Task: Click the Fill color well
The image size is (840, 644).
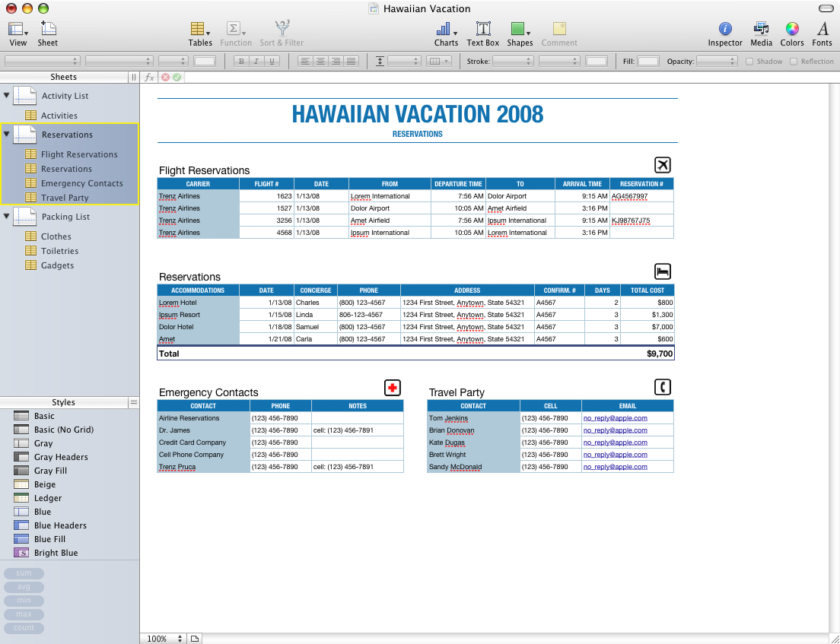Action: point(647,62)
